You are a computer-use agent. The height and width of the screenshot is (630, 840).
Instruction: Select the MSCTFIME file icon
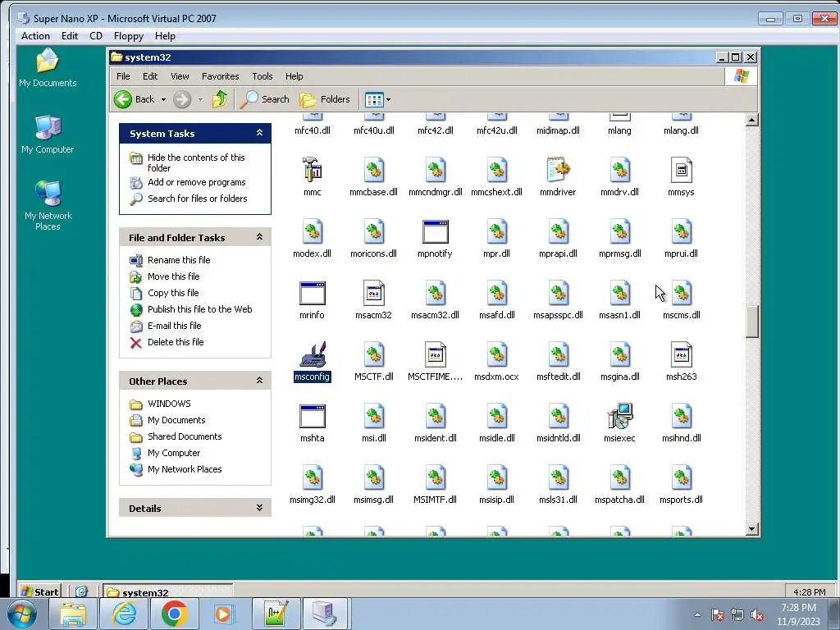[435, 354]
